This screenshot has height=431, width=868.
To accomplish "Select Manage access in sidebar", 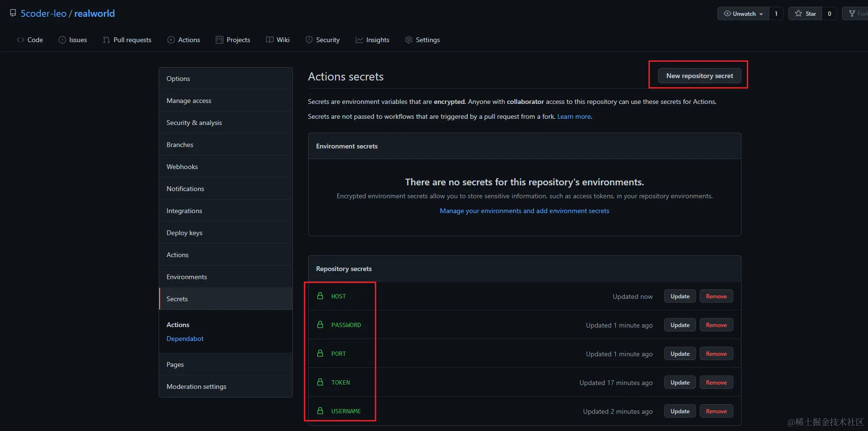I will point(226,101).
